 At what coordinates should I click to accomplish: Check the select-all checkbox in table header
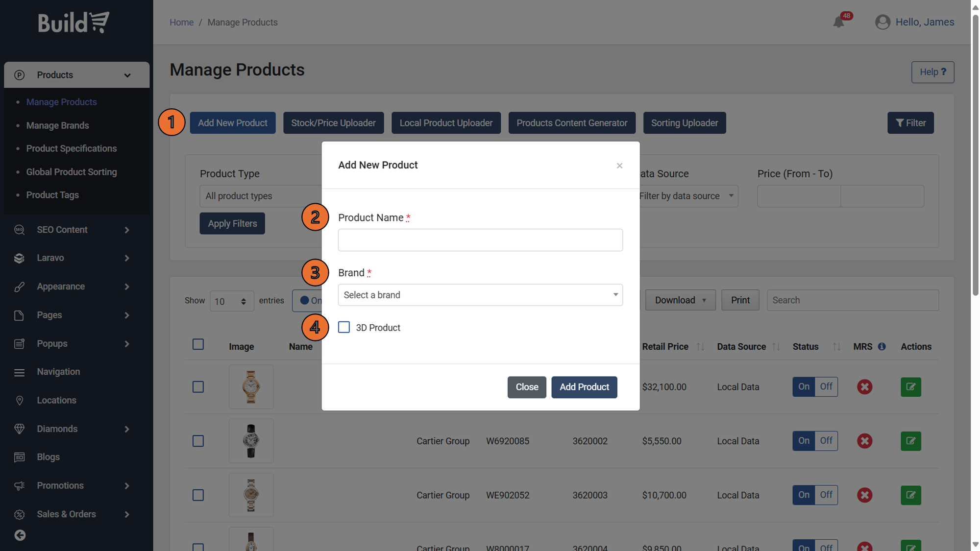tap(198, 344)
